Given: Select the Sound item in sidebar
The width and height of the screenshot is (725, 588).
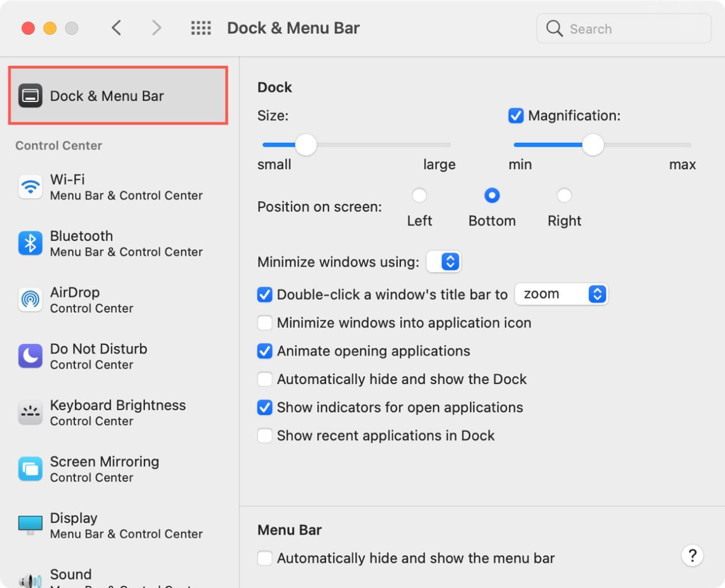Looking at the screenshot, I should point(71,574).
